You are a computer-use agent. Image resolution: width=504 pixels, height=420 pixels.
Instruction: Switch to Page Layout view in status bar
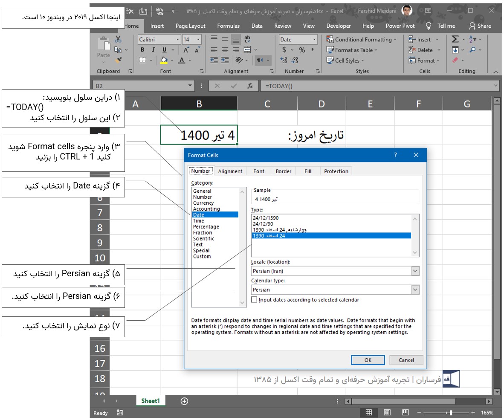pyautogui.click(x=387, y=413)
